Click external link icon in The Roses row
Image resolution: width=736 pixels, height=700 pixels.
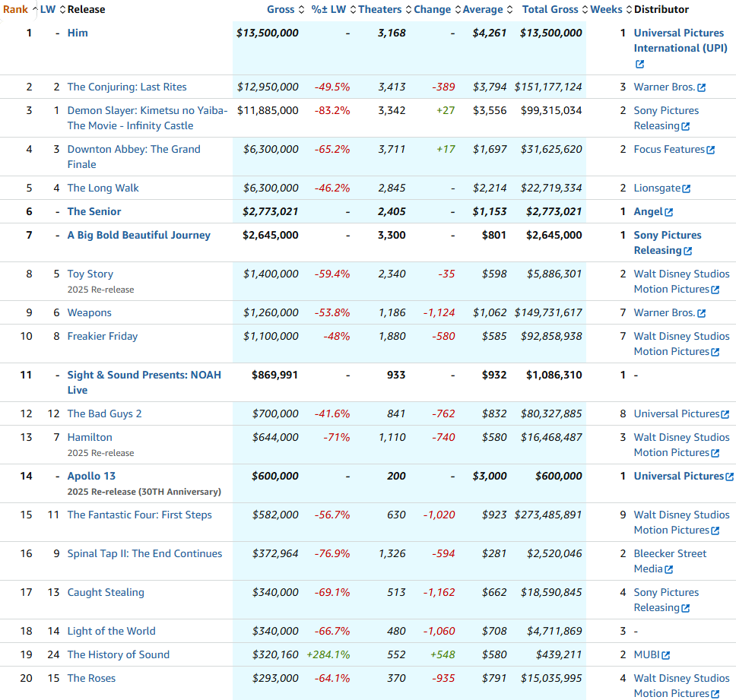715,695
